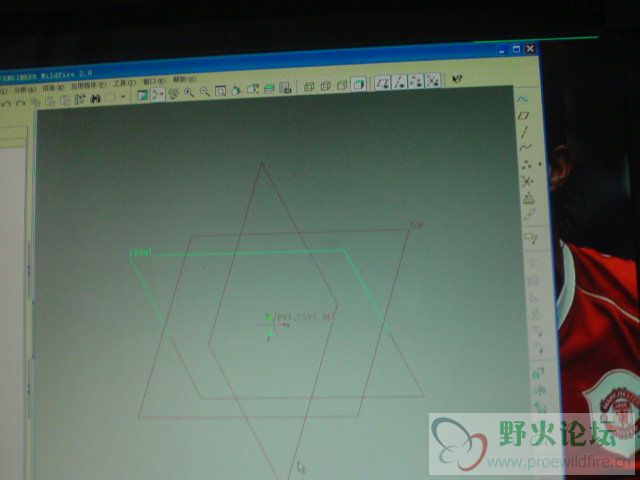Select the Sketch tool icon
Image resolution: width=640 pixels, height=480 pixels.
[522, 99]
